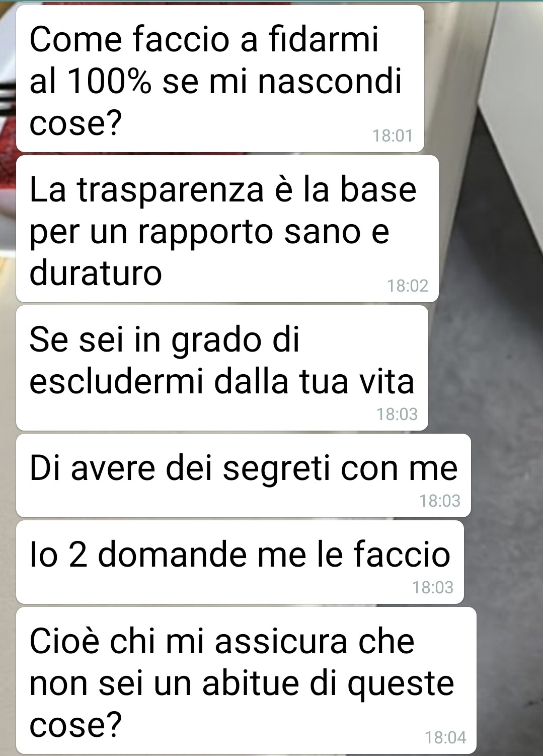Select the message starting "Come faccio a fidarmi"
Viewport: 543px width, 756px height.
(x=220, y=78)
